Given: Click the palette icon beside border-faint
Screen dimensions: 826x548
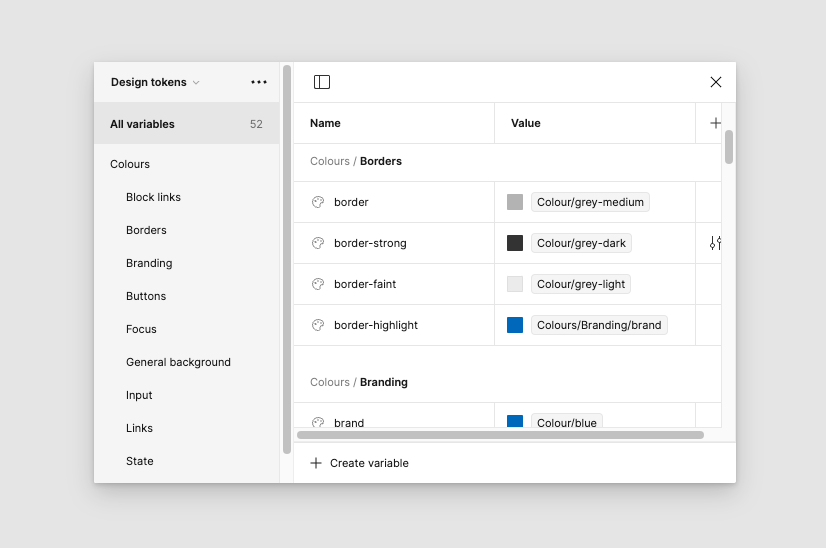Looking at the screenshot, I should tap(318, 284).
